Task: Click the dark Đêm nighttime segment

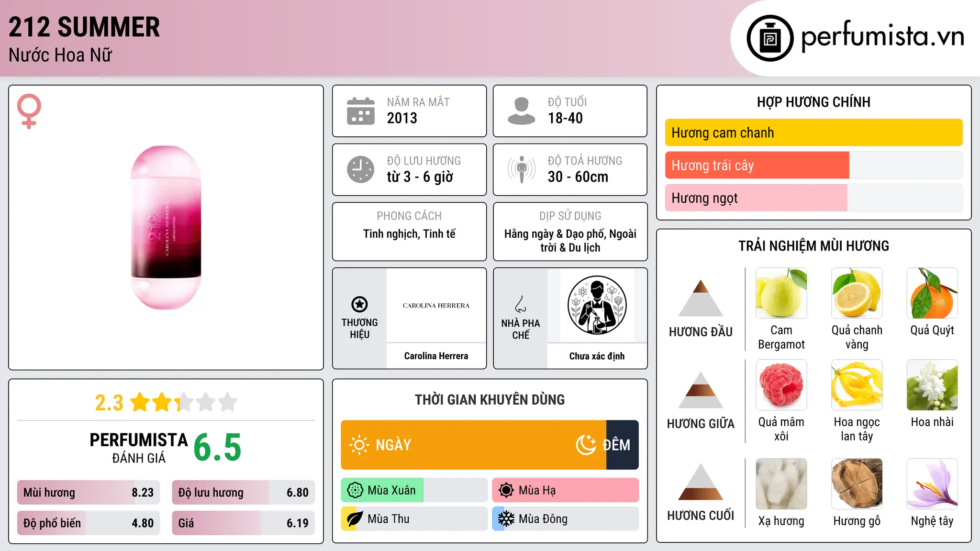Action: pyautogui.click(x=623, y=445)
